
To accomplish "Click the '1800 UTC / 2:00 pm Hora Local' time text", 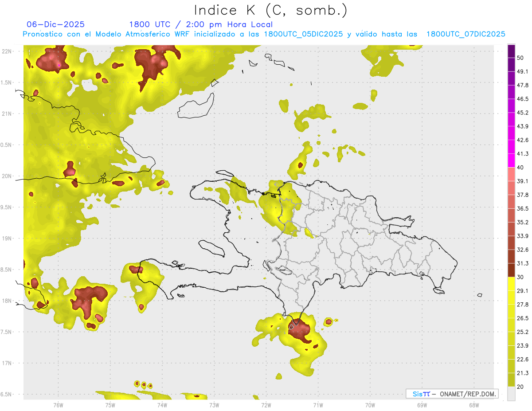I will (x=201, y=24).
